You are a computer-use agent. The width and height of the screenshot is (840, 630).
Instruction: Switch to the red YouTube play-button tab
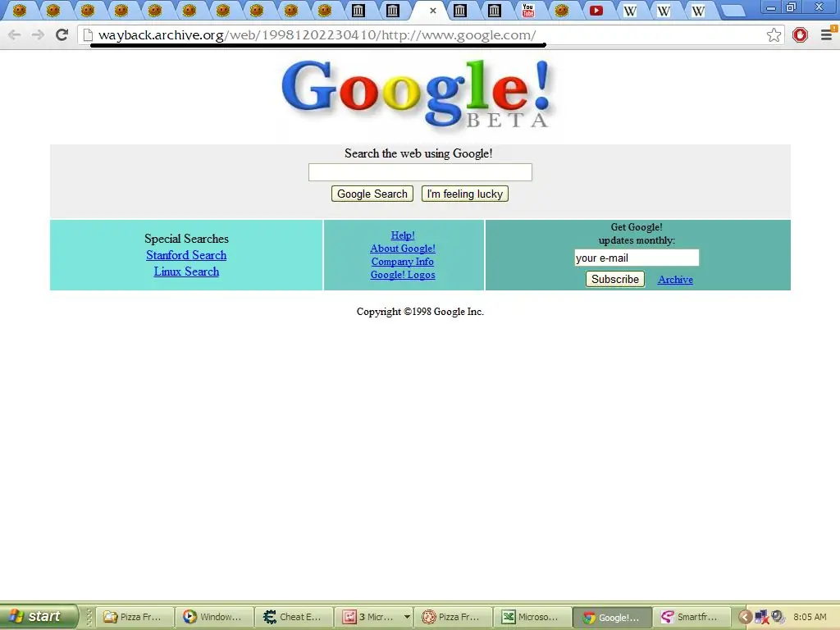(596, 10)
